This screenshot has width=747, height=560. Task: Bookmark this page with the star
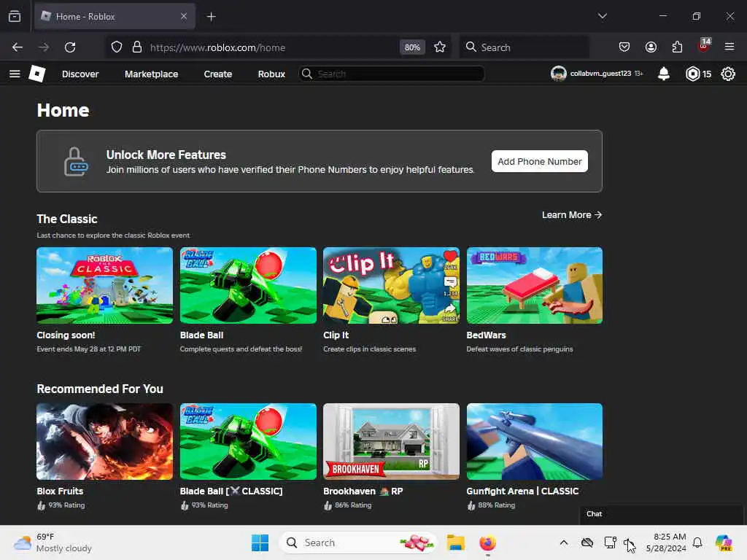click(x=440, y=47)
